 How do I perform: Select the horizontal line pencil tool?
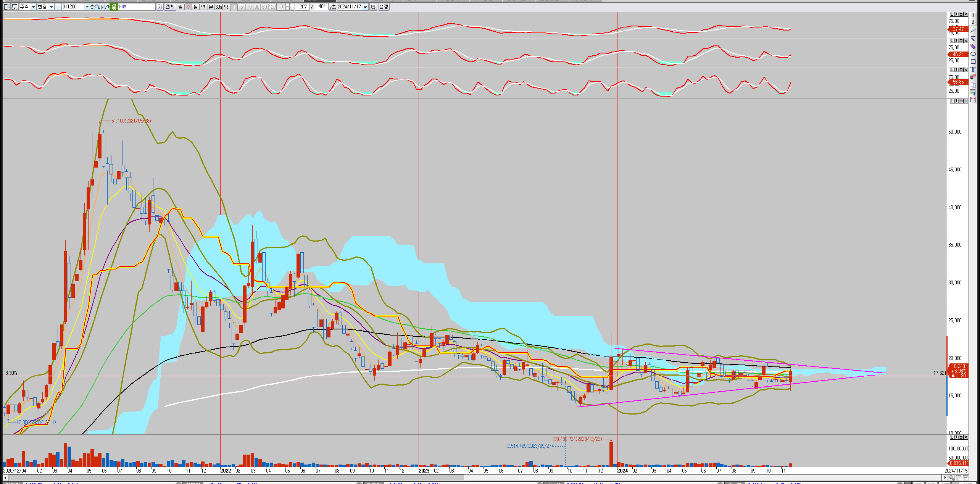[973, 38]
